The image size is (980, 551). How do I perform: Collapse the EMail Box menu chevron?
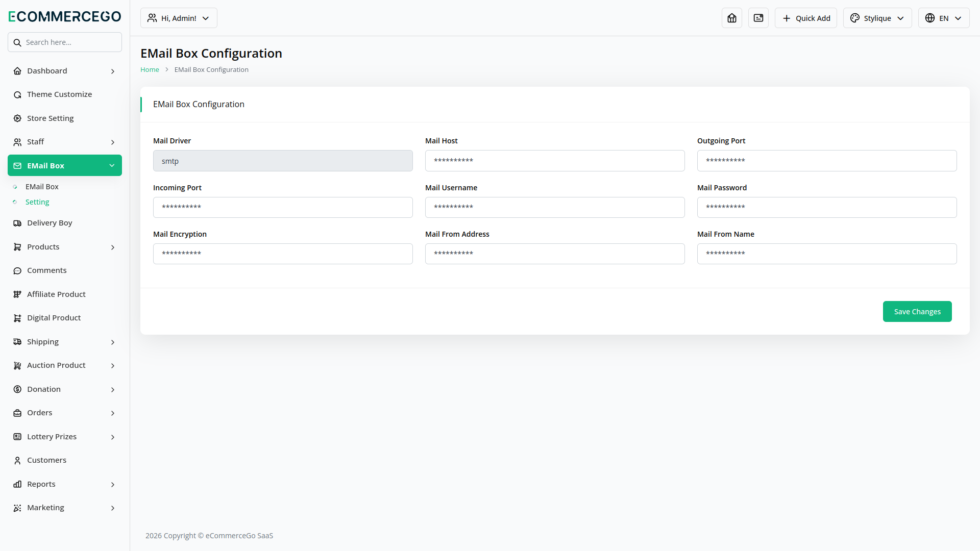coord(112,166)
